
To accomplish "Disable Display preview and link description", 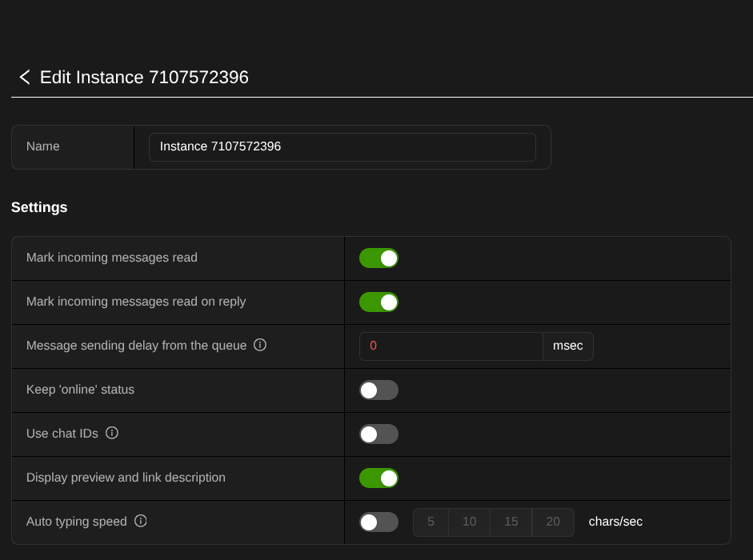I will pos(379,478).
